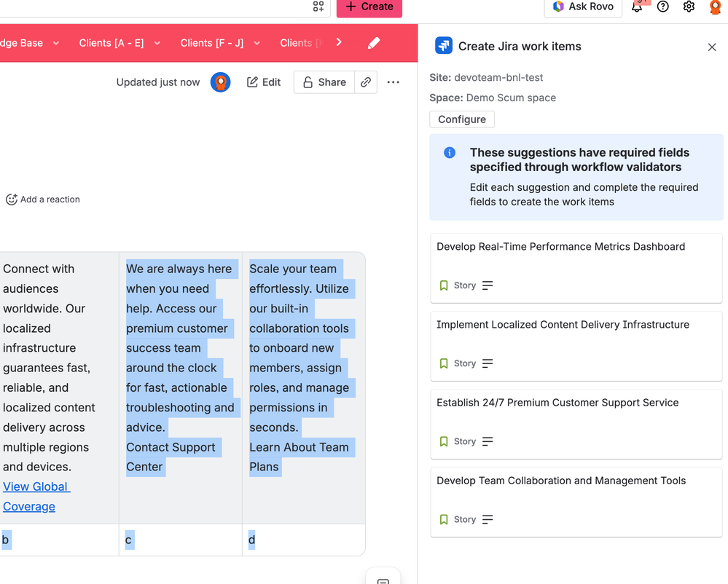The height and width of the screenshot is (584, 728).
Task: Click Space: Demo Scum space text
Action: pos(493,98)
